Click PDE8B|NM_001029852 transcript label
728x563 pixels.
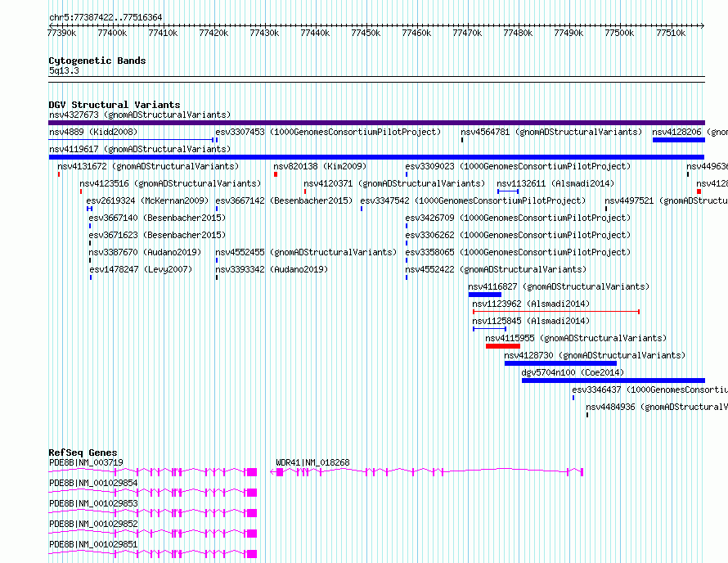(x=93, y=524)
